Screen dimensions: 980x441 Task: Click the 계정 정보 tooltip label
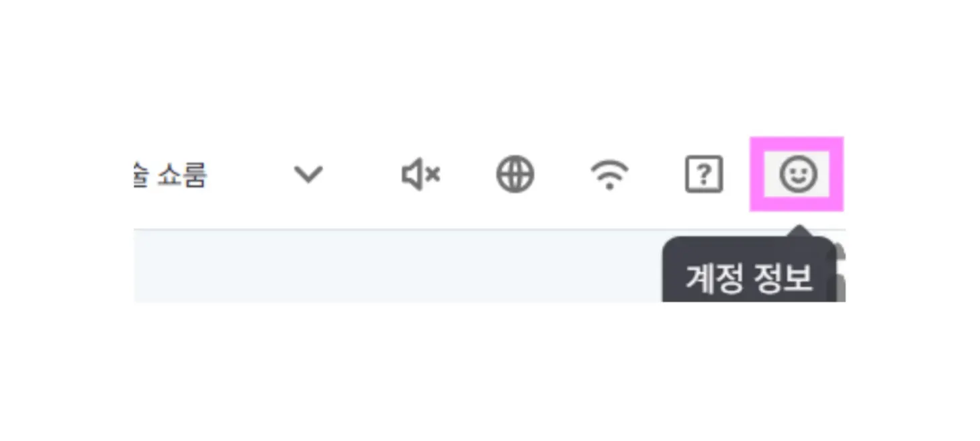pyautogui.click(x=749, y=278)
